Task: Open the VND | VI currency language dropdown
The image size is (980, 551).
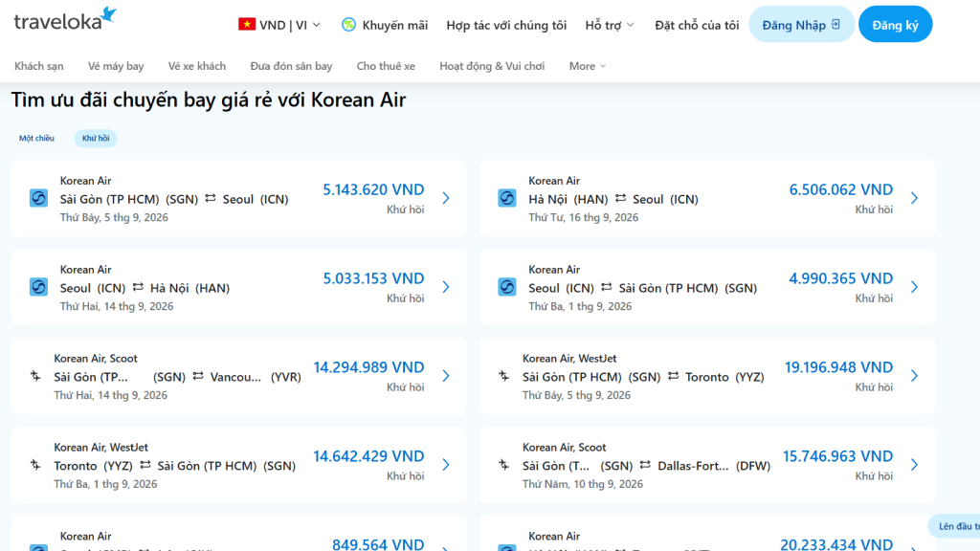Action: click(279, 25)
